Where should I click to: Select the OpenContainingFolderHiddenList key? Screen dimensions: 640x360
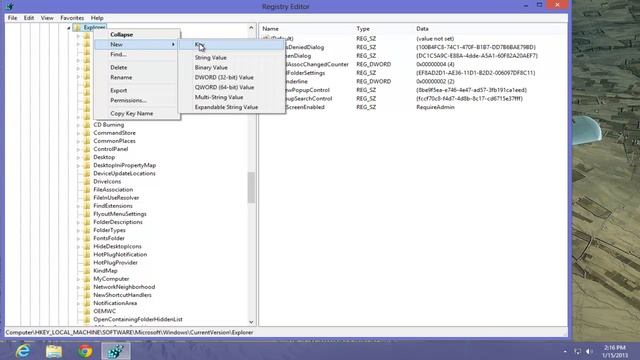138,319
